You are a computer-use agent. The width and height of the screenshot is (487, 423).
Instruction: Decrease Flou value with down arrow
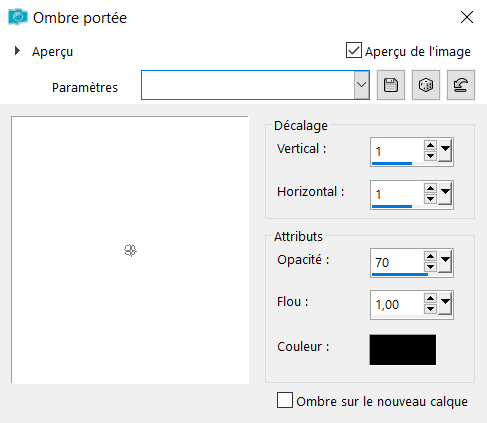pyautogui.click(x=430, y=309)
